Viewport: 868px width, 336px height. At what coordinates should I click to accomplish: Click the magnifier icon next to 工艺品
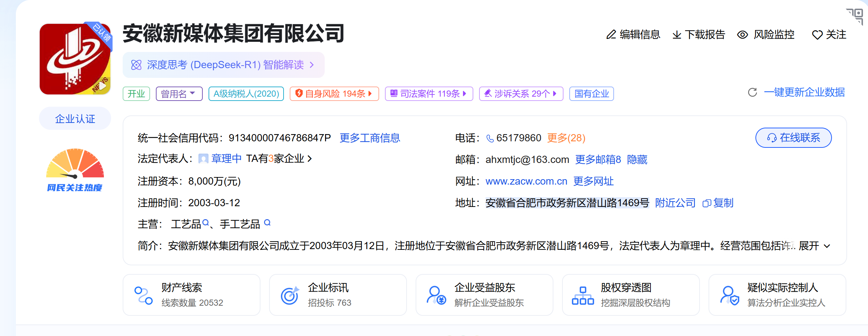pos(206,223)
